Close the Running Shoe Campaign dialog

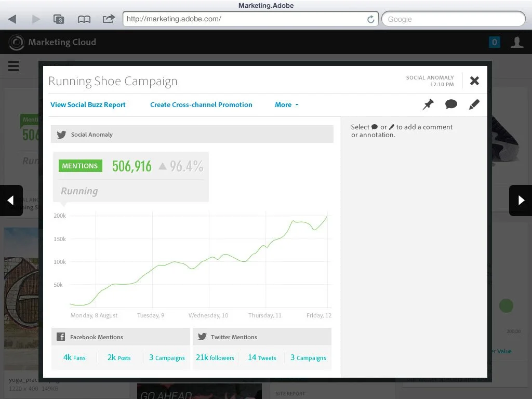pyautogui.click(x=474, y=81)
